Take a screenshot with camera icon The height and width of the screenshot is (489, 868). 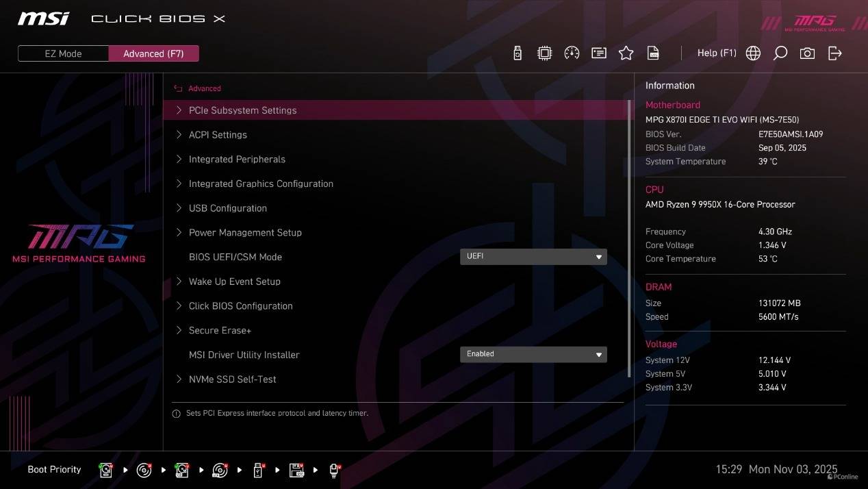807,53
